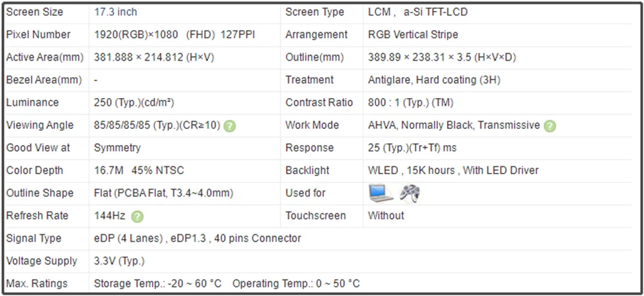644x296 pixels.
Task: Click the game controller icon in Used for
Action: pyautogui.click(x=410, y=193)
